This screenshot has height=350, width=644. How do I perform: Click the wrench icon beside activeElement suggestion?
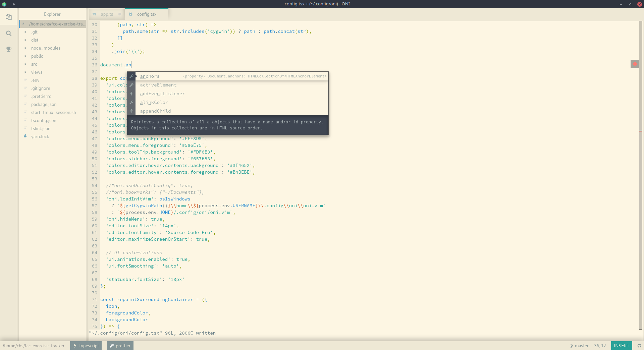click(x=131, y=85)
